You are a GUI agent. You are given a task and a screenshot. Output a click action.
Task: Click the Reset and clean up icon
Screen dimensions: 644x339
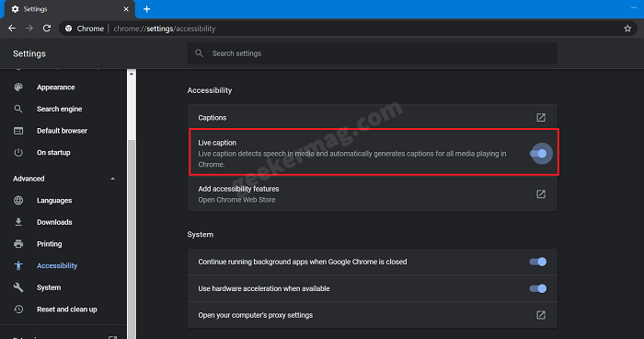click(x=18, y=310)
